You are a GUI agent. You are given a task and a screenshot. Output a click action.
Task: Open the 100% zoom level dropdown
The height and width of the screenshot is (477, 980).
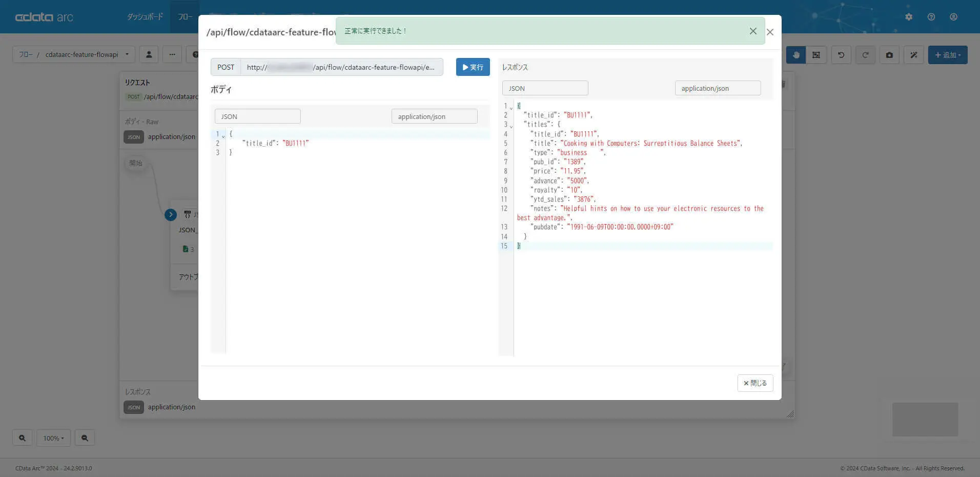click(53, 438)
